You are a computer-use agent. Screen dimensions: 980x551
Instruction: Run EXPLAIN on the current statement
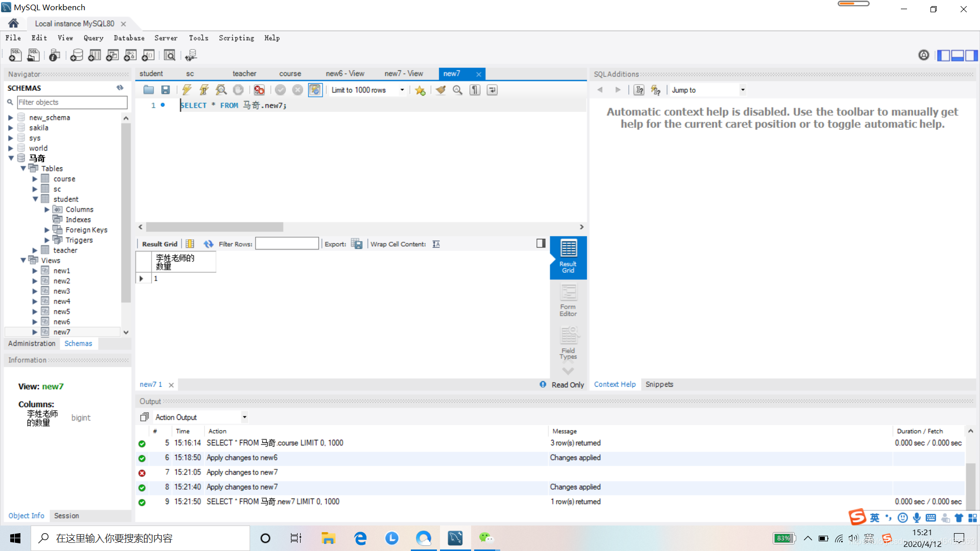pos(221,90)
